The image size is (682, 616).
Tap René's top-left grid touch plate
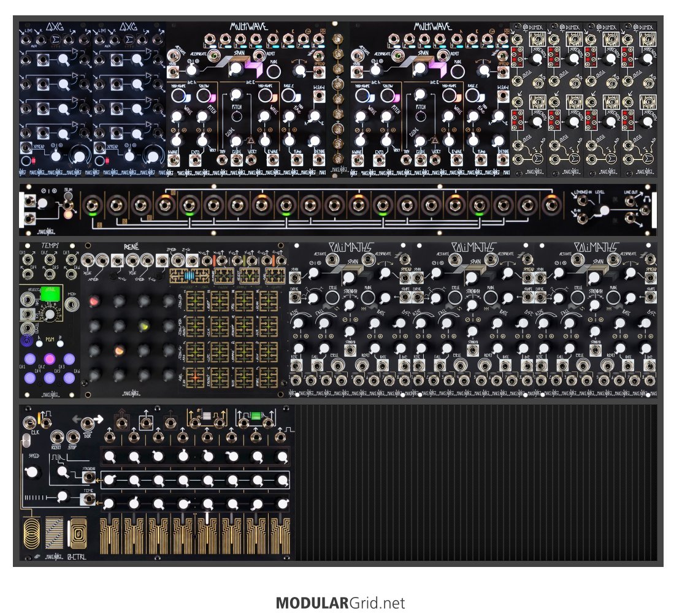(195, 301)
